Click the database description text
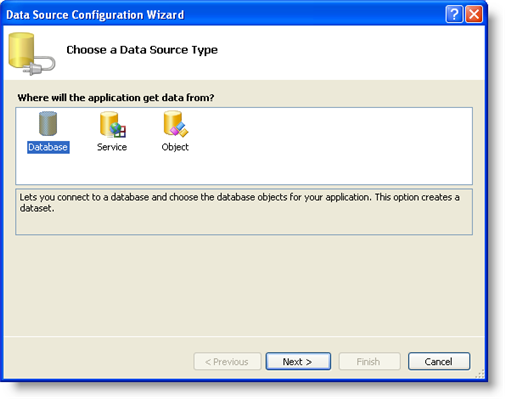 (x=239, y=203)
